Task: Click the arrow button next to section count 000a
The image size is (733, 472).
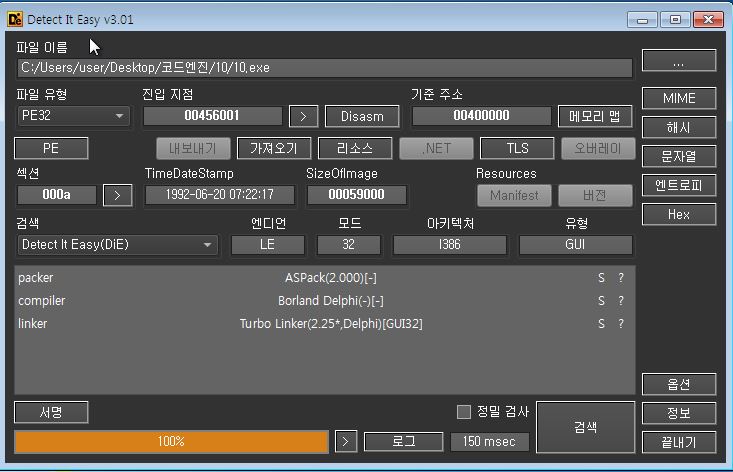Action: pyautogui.click(x=117, y=195)
